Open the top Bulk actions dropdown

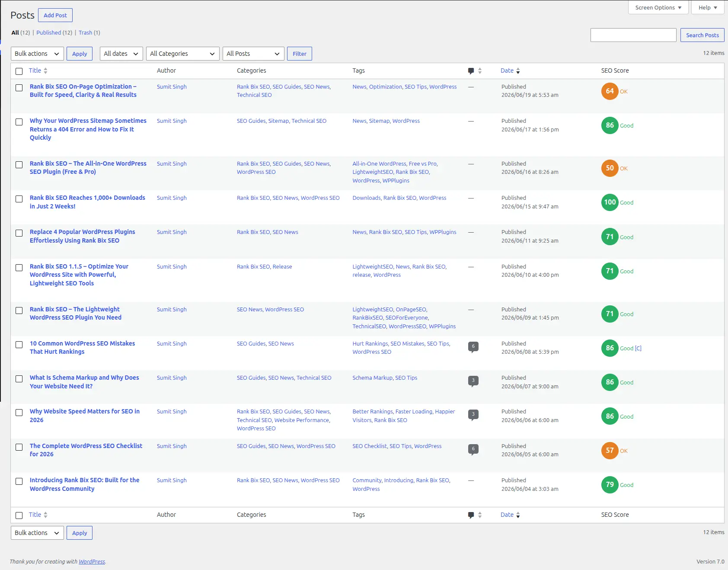click(x=37, y=54)
